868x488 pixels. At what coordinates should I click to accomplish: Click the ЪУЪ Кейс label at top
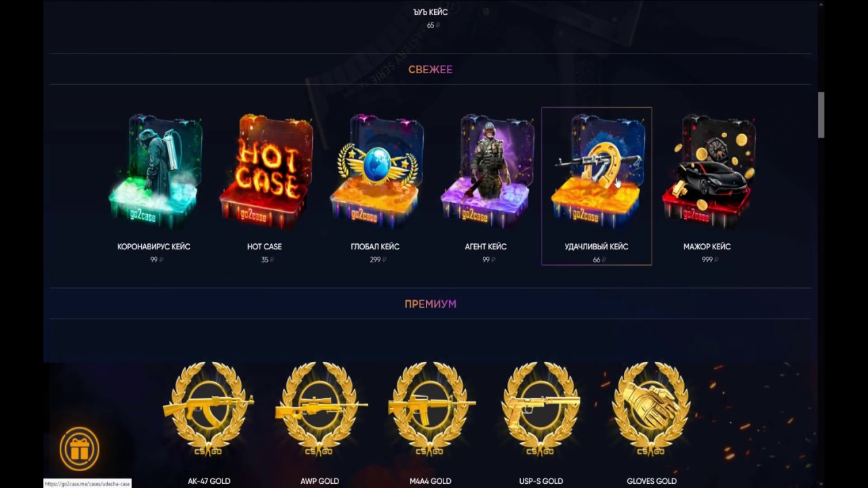[431, 12]
